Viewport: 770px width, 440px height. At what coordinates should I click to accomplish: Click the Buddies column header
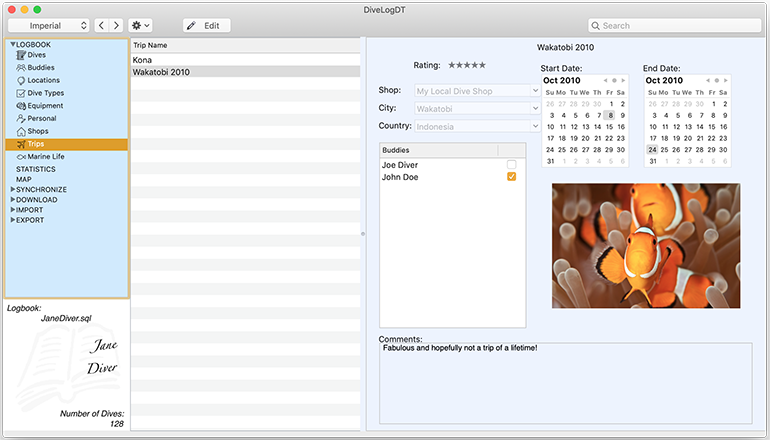coord(439,150)
